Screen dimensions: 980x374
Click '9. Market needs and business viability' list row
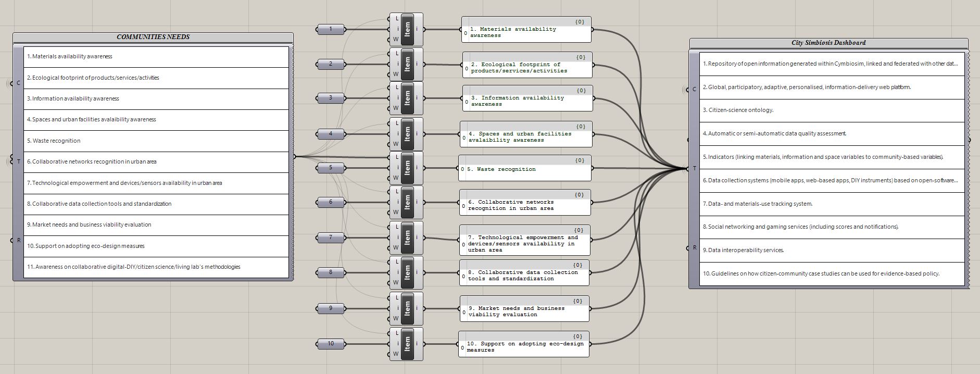coord(156,225)
